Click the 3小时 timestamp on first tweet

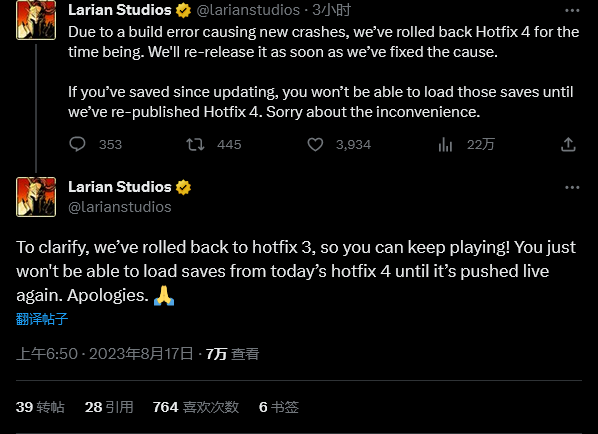pos(331,10)
